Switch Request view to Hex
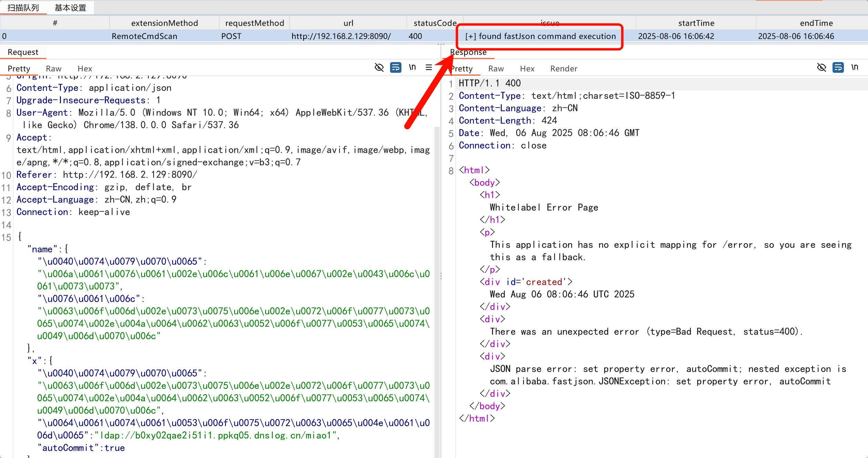Image resolution: width=868 pixels, height=458 pixels. 85,69
